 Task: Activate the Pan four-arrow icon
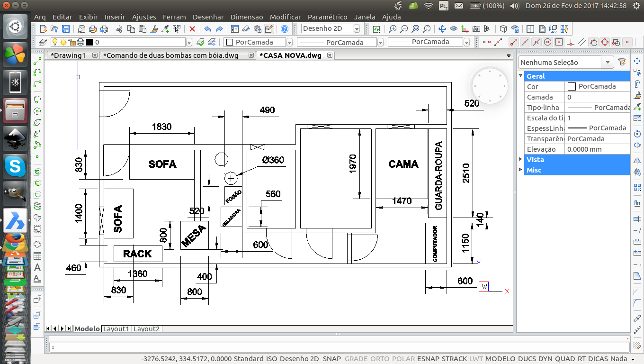[x=442, y=29]
